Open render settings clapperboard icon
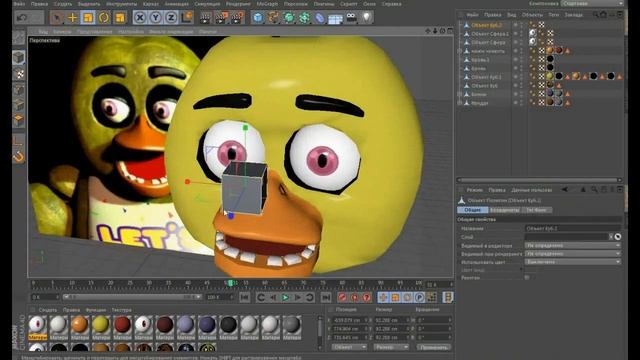The height and width of the screenshot is (360, 640). click(238, 18)
